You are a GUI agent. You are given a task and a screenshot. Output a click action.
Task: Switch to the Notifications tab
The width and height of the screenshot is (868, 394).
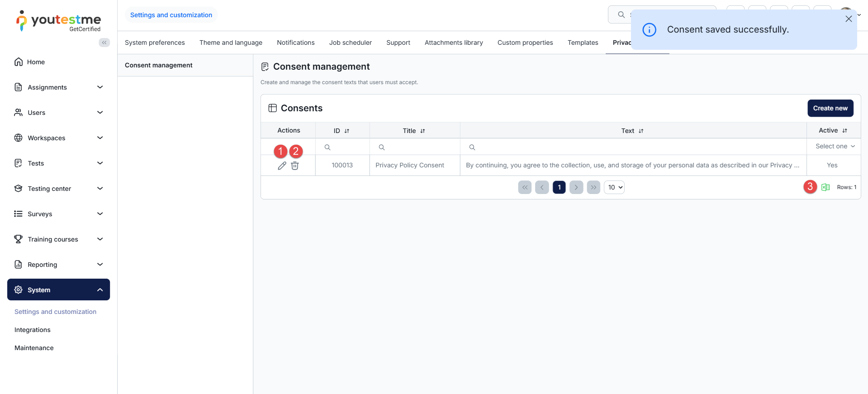[x=295, y=43]
